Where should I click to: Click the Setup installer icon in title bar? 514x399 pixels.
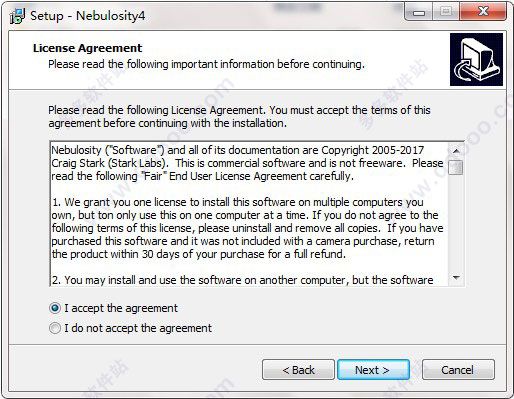coord(17,16)
